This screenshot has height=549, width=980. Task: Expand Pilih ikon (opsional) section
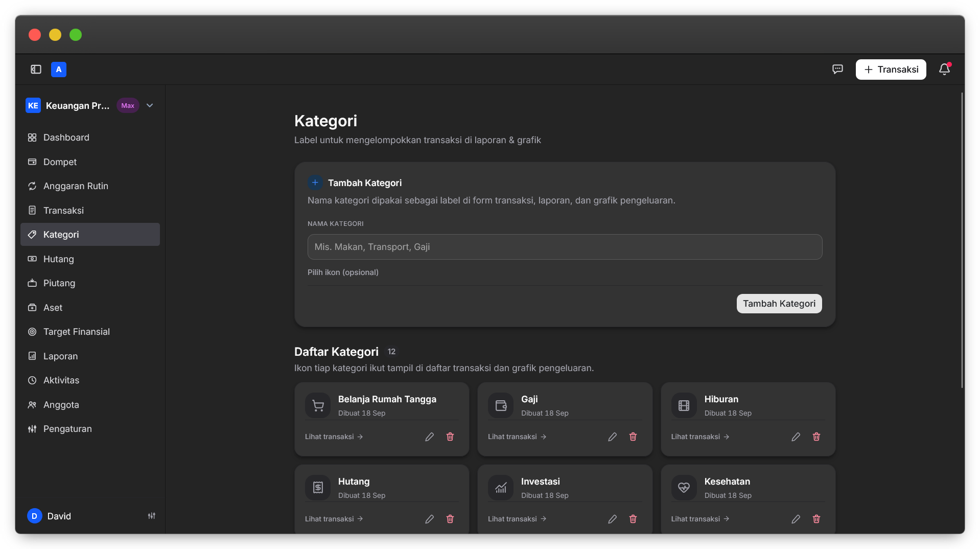click(x=343, y=272)
